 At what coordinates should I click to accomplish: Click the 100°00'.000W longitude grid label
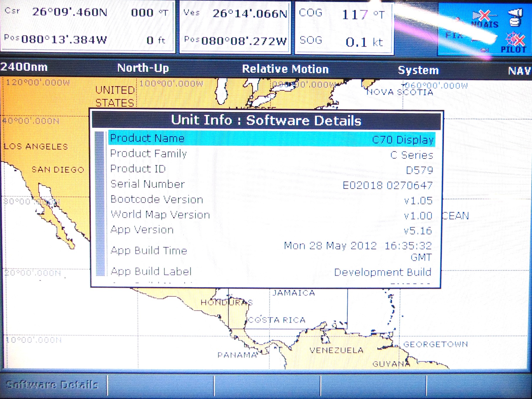coord(171,84)
